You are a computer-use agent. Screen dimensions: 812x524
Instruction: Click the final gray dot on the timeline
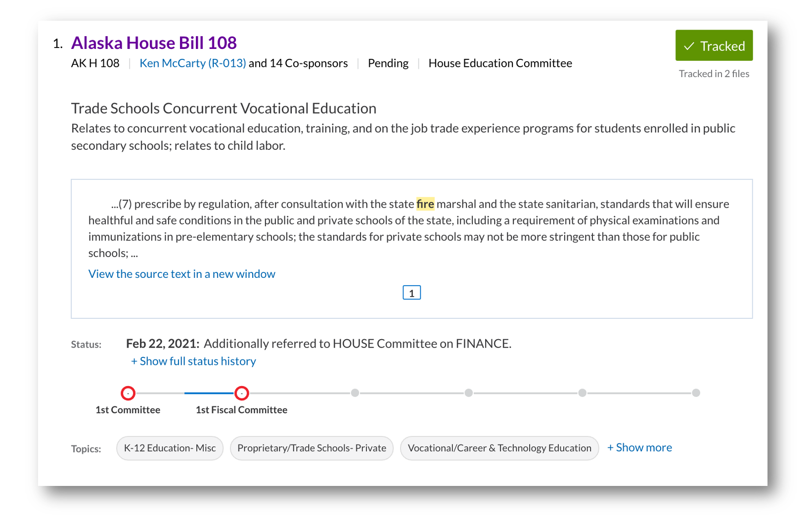(x=696, y=393)
